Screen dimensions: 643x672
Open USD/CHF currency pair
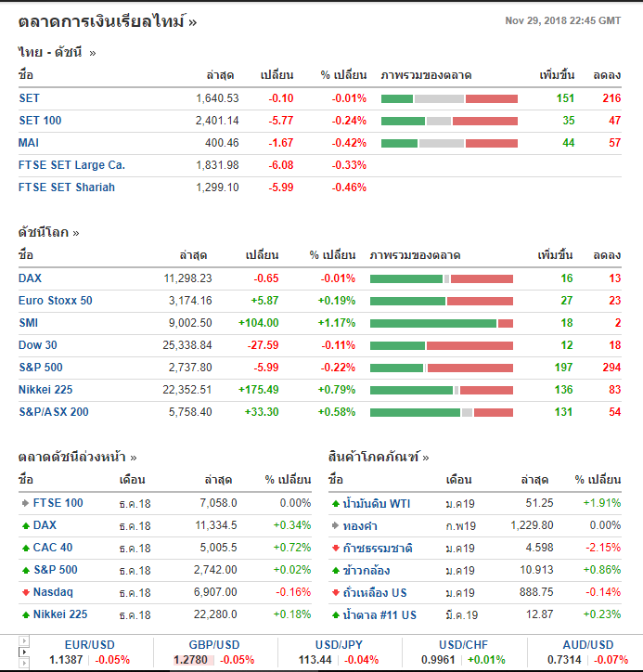click(463, 644)
